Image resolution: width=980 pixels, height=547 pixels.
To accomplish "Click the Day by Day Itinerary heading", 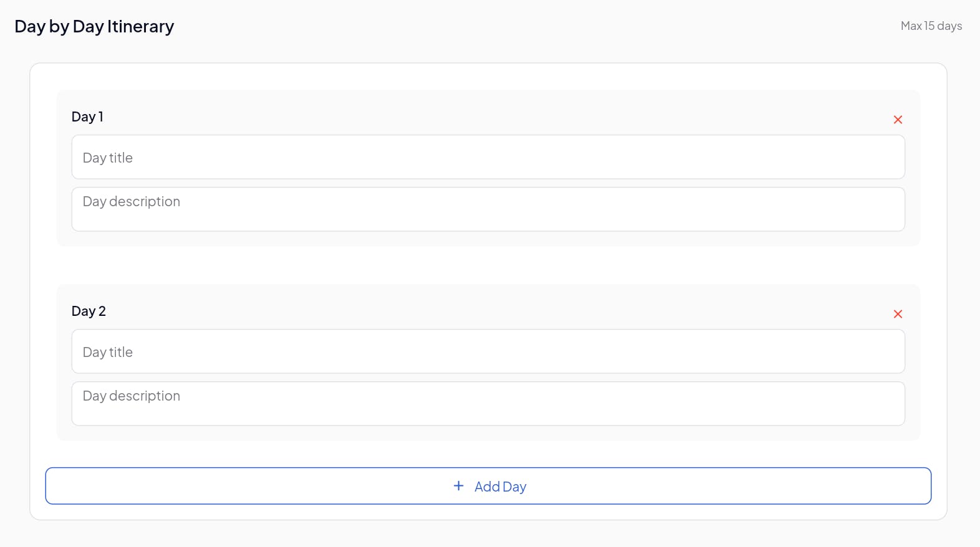I will pyautogui.click(x=94, y=26).
